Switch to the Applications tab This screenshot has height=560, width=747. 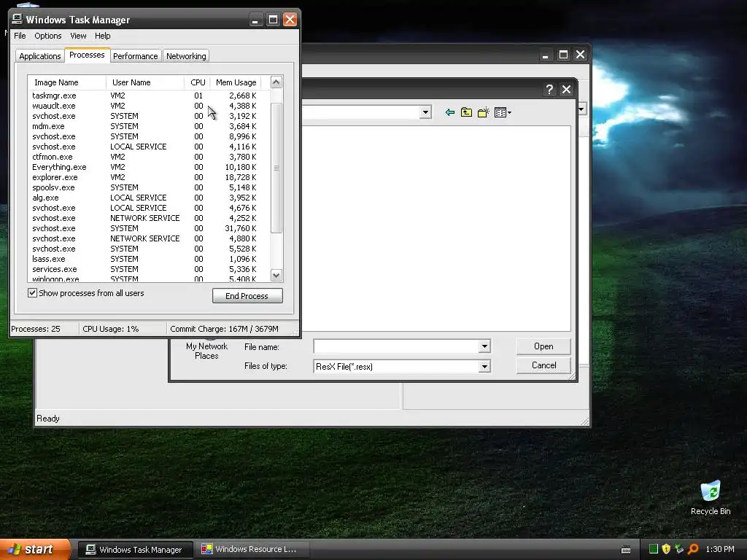tap(40, 56)
